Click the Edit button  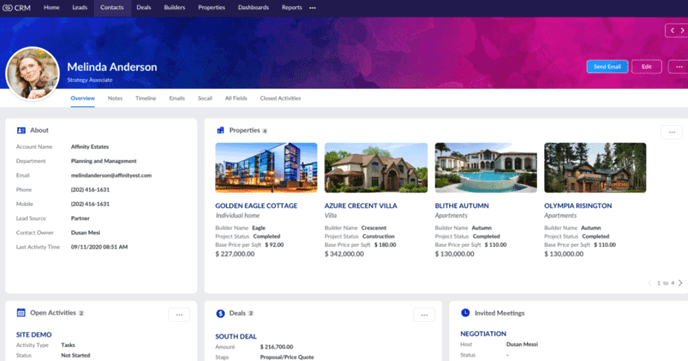click(646, 67)
